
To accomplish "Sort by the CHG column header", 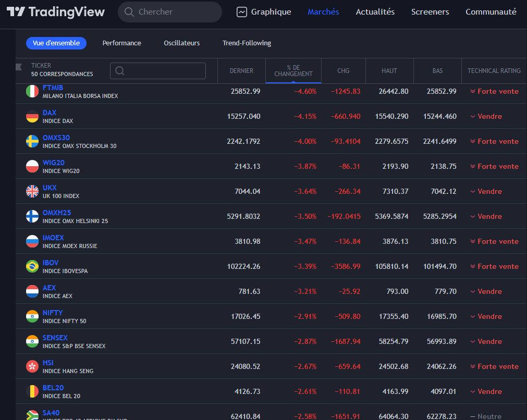I will click(x=344, y=70).
